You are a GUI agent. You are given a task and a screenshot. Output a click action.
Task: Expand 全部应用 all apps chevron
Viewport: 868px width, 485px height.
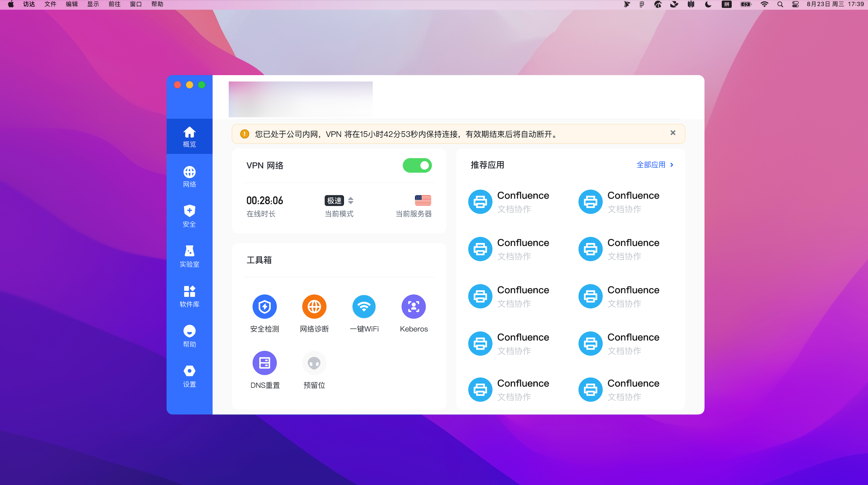[672, 165]
